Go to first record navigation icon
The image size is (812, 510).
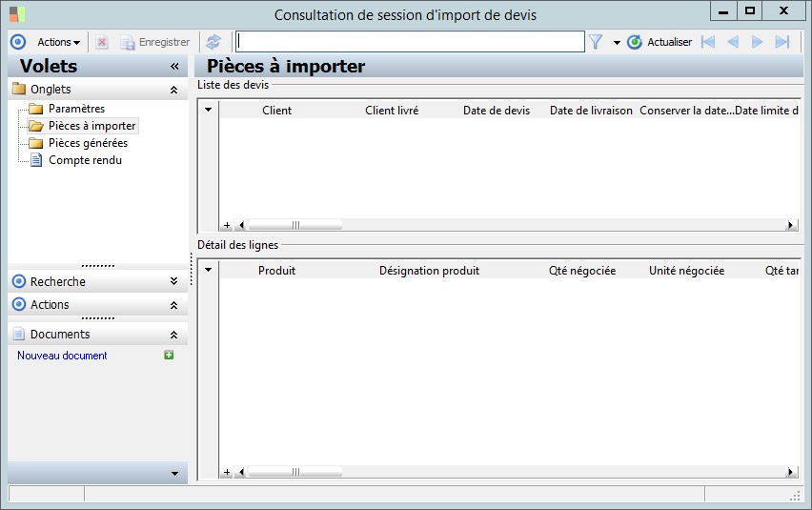(x=708, y=42)
